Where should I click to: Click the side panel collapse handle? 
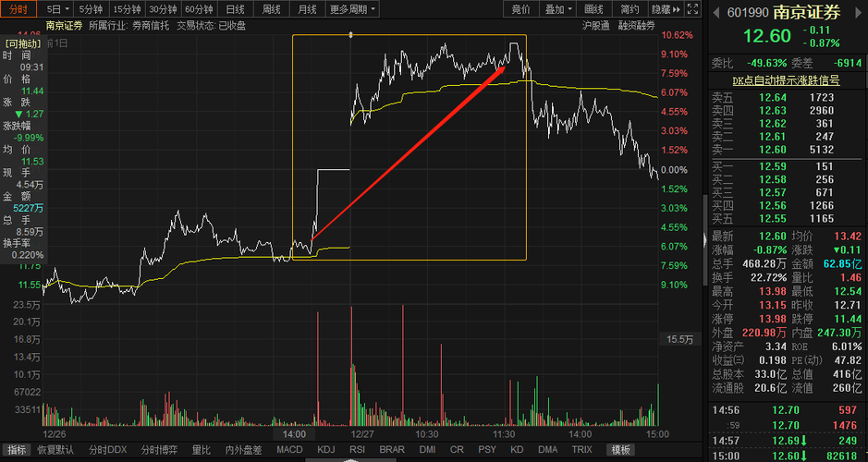[x=705, y=240]
